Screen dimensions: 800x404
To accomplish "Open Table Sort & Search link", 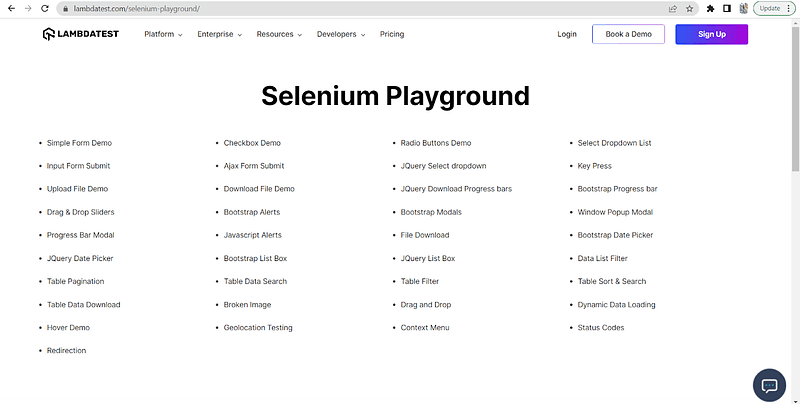I will [x=612, y=281].
